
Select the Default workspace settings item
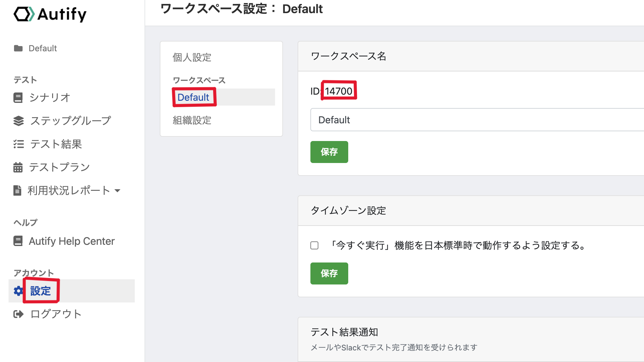(193, 97)
